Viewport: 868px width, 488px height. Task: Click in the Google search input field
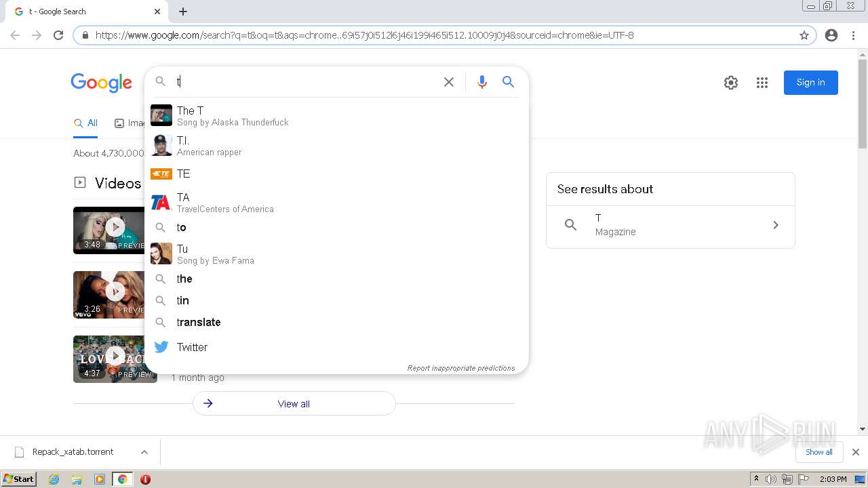305,82
